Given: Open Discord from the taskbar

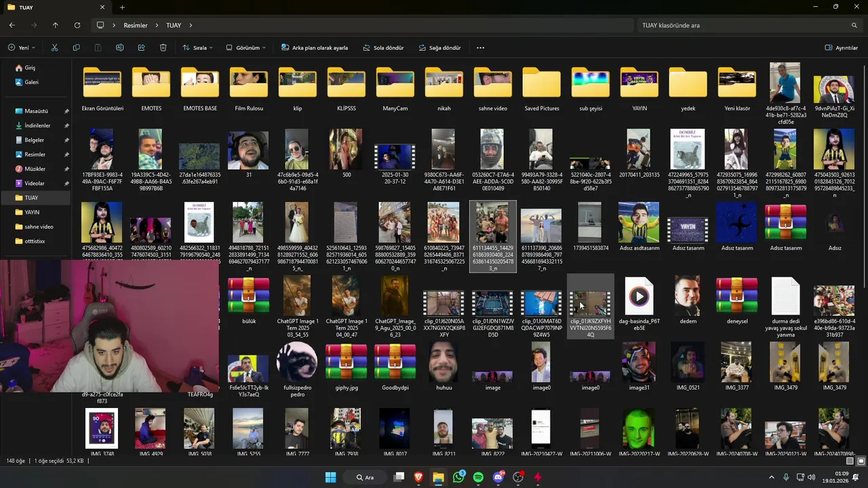Looking at the screenshot, I should 498,477.
